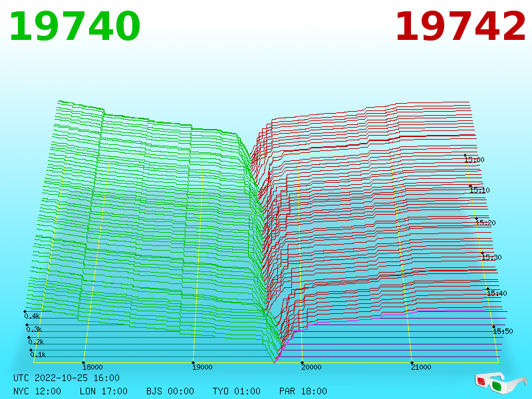Screen dimensions: 532x399
Task: Click the 15:10 time axis marker
Action: tap(479, 190)
